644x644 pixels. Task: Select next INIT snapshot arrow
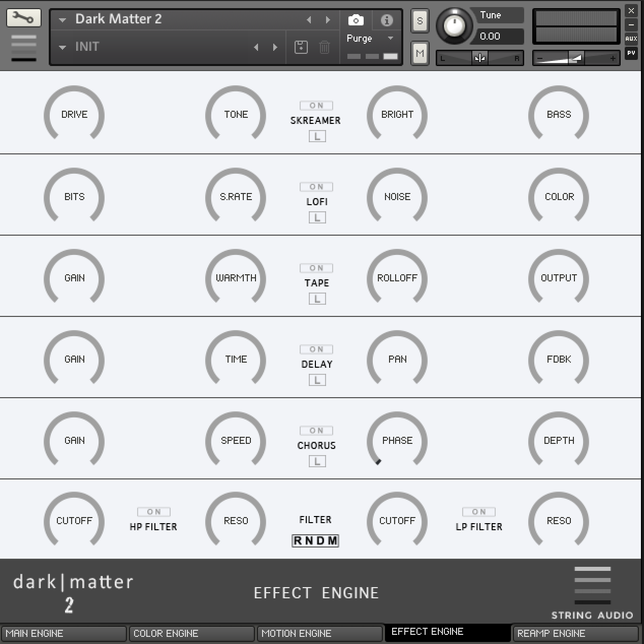(x=275, y=47)
